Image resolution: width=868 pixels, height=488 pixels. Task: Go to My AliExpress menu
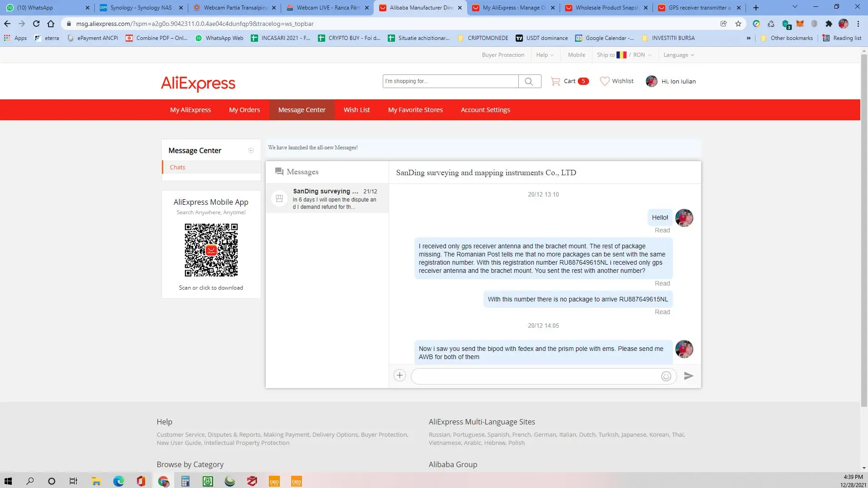point(190,110)
